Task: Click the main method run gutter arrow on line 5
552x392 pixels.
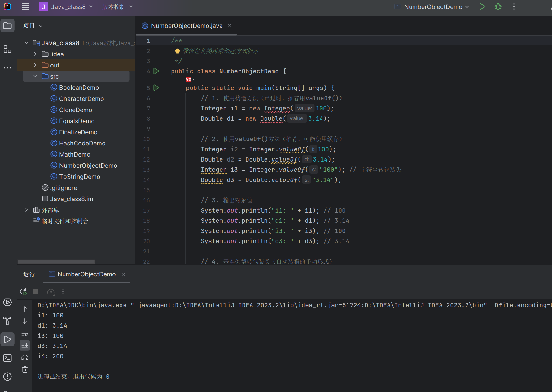Action: pos(156,88)
